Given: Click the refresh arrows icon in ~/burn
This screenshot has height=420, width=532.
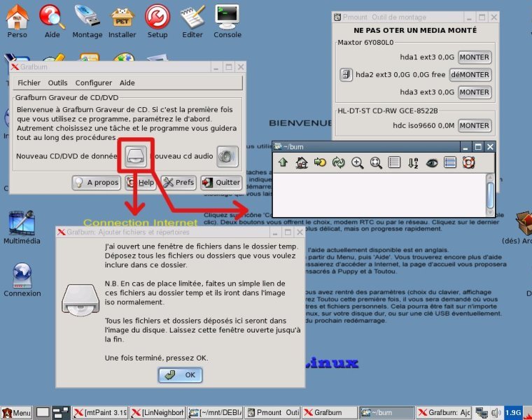Looking at the screenshot, I should pos(339,162).
